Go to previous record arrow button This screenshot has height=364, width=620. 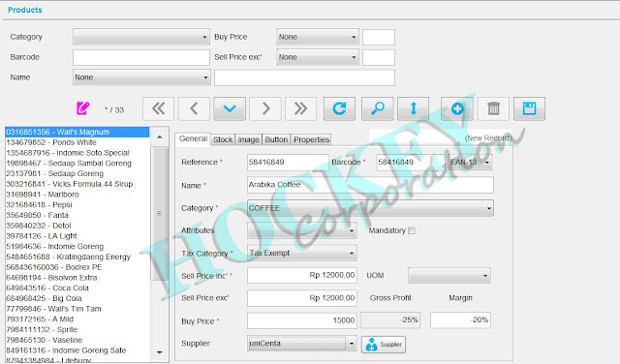point(194,108)
